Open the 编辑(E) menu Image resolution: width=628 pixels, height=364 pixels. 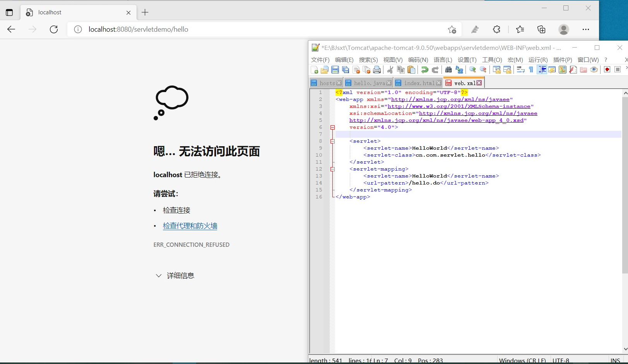(x=344, y=60)
